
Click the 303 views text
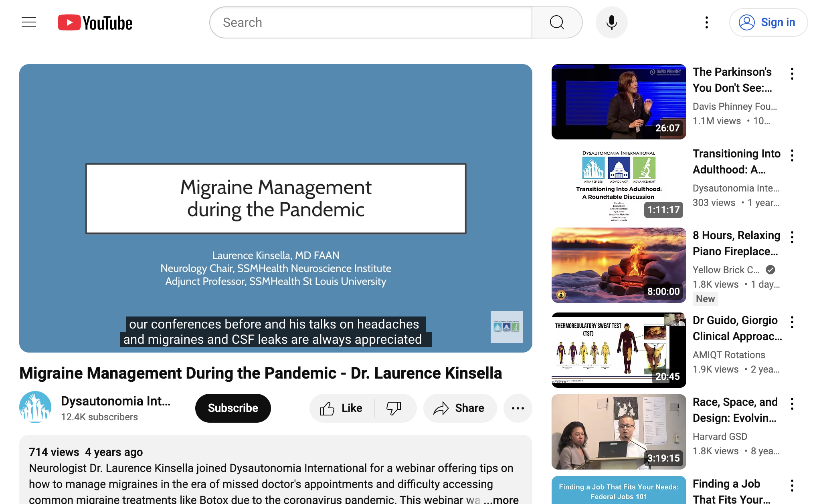coord(714,203)
